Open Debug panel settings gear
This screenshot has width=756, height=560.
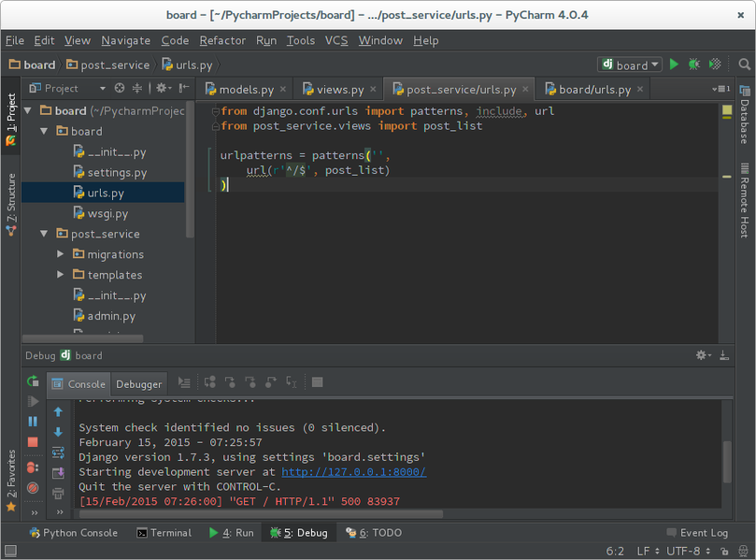click(x=703, y=355)
